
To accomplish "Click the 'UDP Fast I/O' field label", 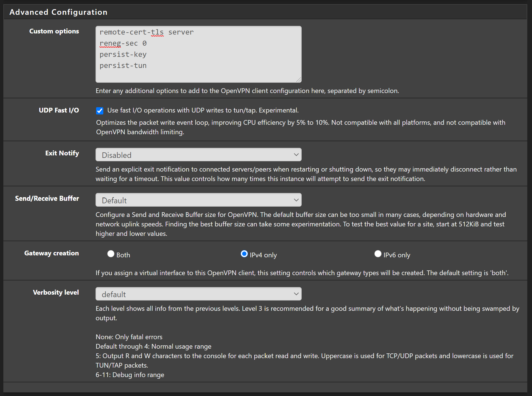I will click(x=59, y=110).
